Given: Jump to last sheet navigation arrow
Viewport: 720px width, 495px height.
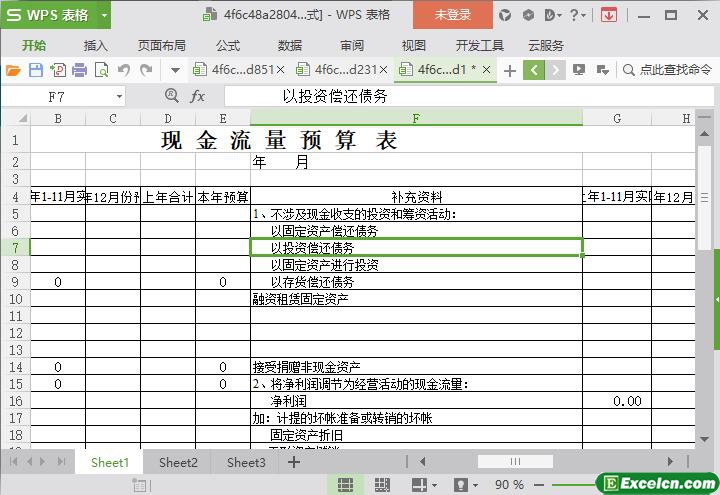Looking at the screenshot, I should coord(62,461).
